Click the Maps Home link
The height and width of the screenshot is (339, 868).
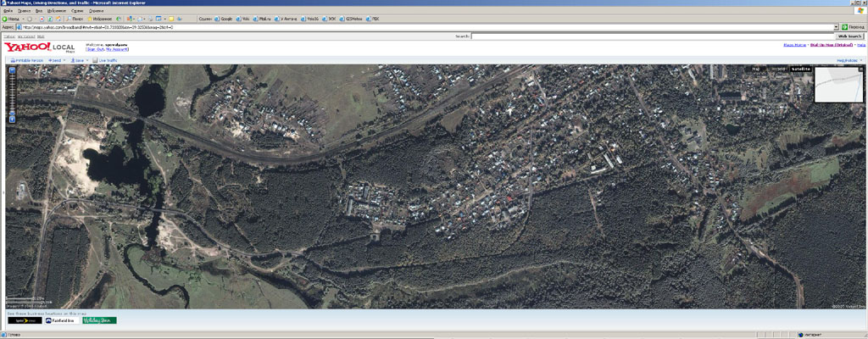794,44
